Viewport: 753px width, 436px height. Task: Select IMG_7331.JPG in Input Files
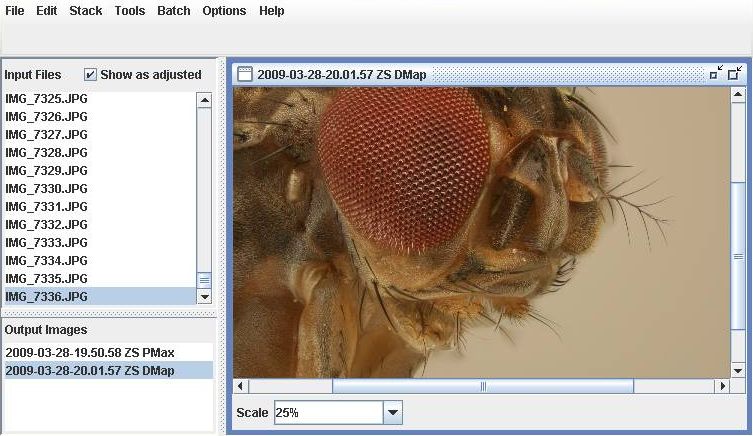coord(100,207)
